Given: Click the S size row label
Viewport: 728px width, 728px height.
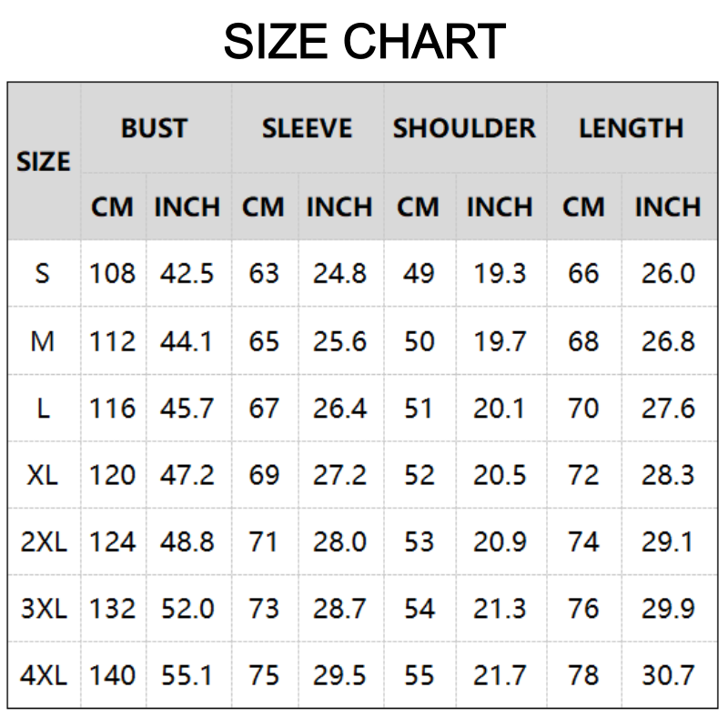Looking at the screenshot, I should [42, 273].
